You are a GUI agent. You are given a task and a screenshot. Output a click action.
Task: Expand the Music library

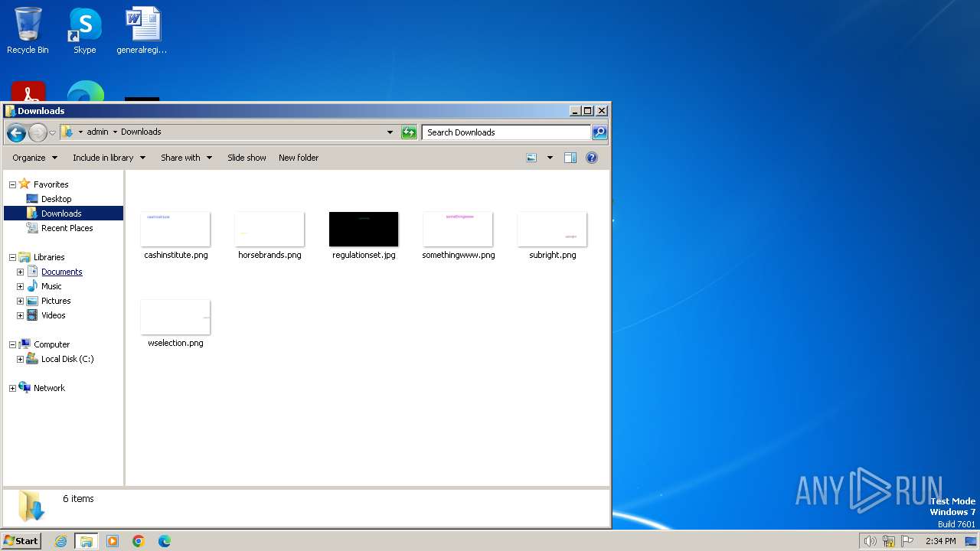[20, 286]
